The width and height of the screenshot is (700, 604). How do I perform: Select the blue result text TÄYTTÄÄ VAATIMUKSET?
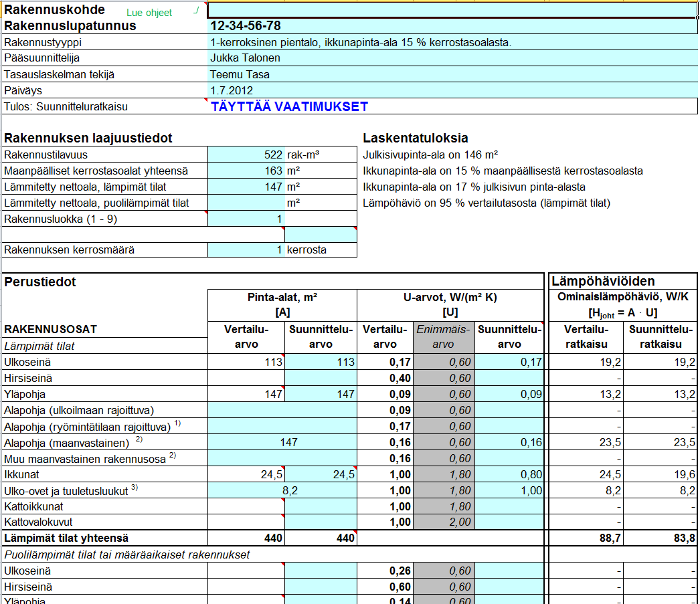click(289, 106)
